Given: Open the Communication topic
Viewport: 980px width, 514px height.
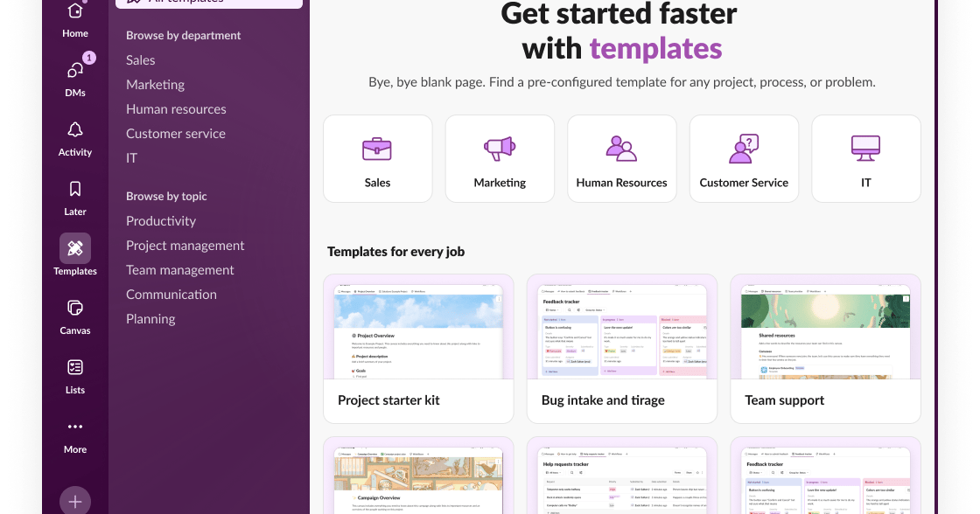Looking at the screenshot, I should coord(171,295).
